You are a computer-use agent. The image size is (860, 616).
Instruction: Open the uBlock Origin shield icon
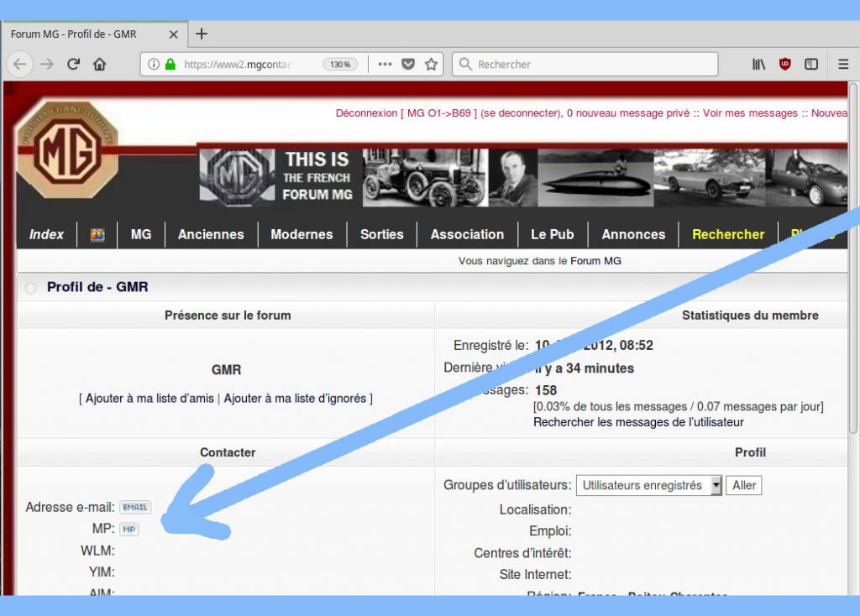[x=785, y=64]
